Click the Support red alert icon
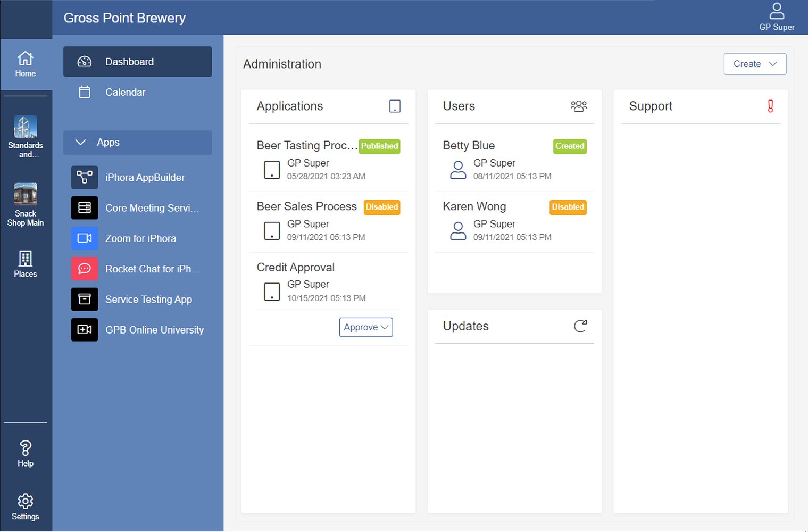Image resolution: width=808 pixels, height=532 pixels. (770, 106)
